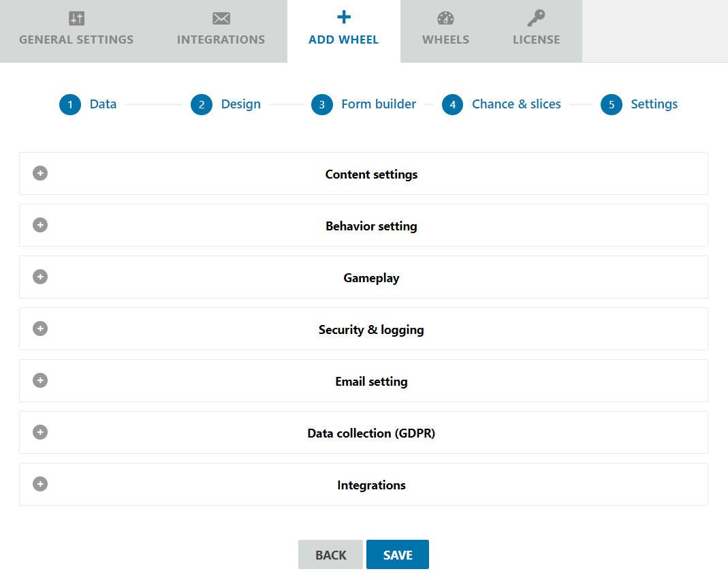Open the General Settings tab

click(x=76, y=31)
